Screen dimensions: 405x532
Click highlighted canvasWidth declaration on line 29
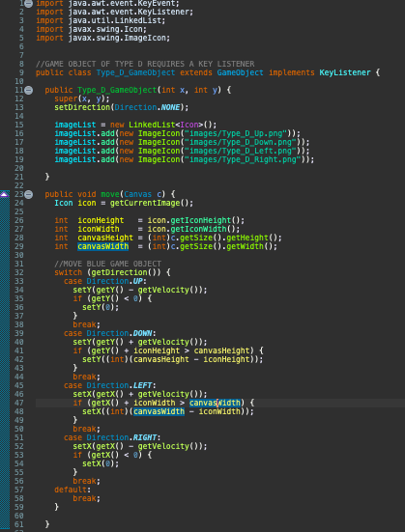[103, 246]
